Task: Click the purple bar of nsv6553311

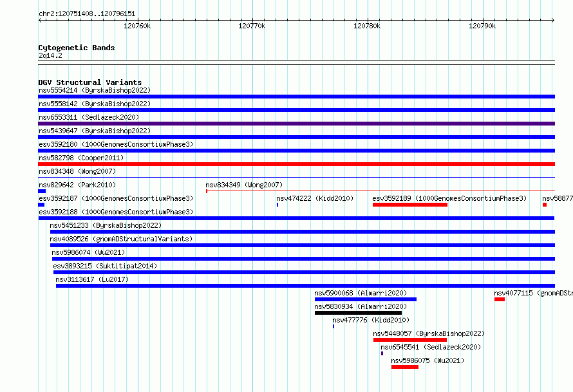Action: pyautogui.click(x=296, y=124)
